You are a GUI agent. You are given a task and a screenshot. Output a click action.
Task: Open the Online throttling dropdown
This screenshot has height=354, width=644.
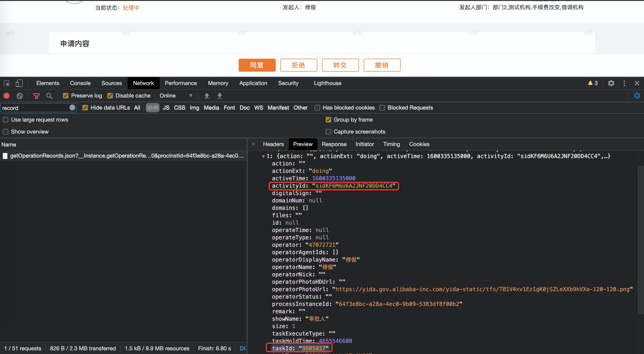[x=176, y=96]
